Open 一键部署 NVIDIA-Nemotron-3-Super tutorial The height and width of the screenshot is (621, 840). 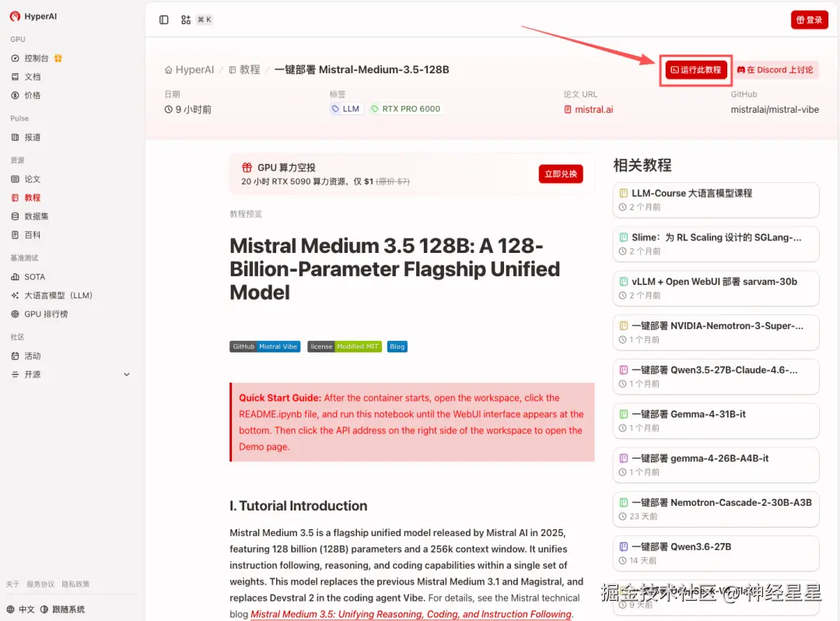tap(716, 332)
